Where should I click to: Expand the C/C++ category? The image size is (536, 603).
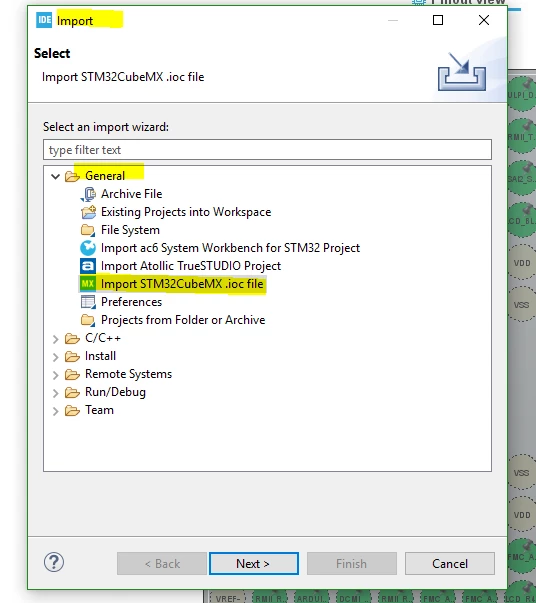tap(56, 339)
